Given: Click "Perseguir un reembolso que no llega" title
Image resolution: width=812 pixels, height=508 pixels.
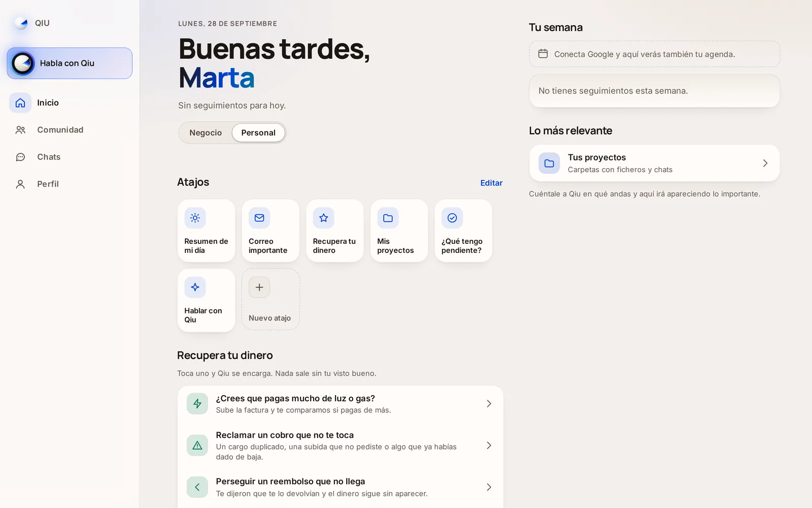Looking at the screenshot, I should [290, 481].
